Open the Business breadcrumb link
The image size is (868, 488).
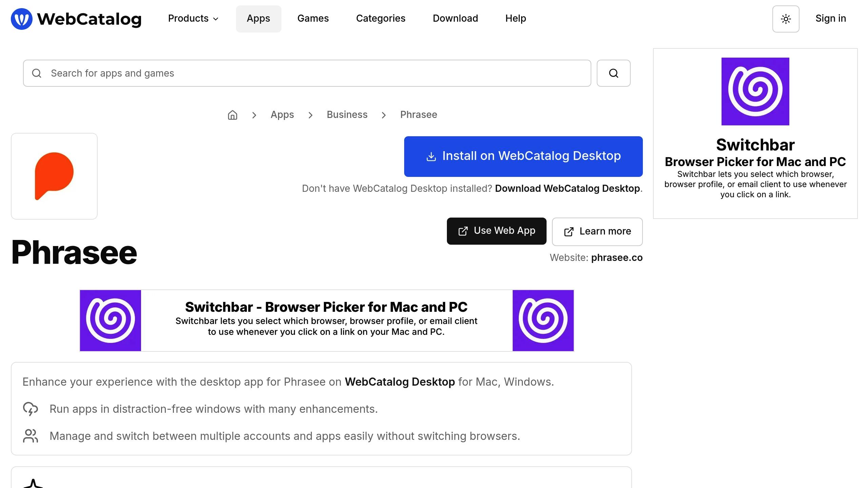(347, 115)
